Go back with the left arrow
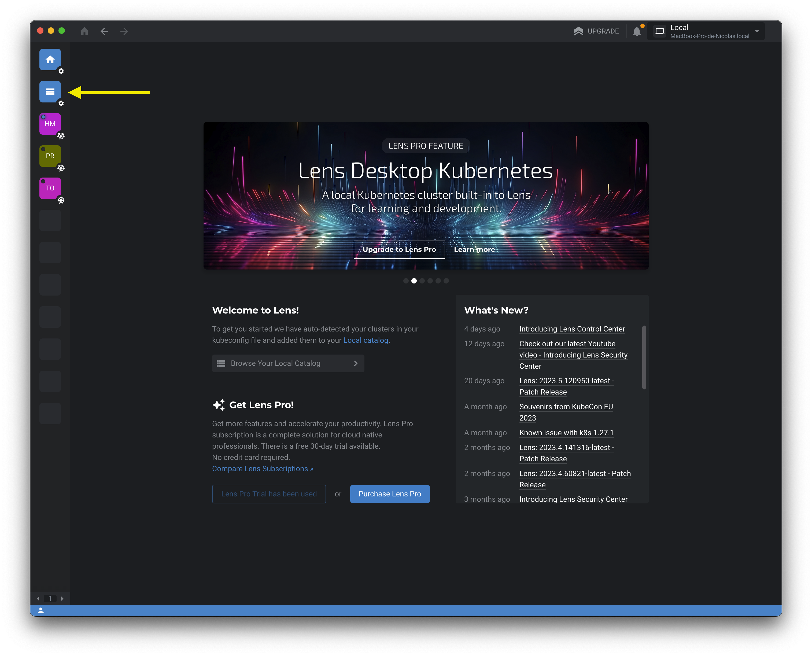This screenshot has width=812, height=656. click(104, 31)
